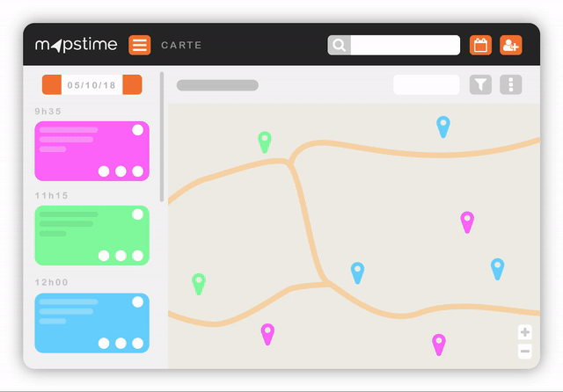The image size is (563, 392).
Task: Go to previous date before 05/10/18
Action: [x=52, y=85]
